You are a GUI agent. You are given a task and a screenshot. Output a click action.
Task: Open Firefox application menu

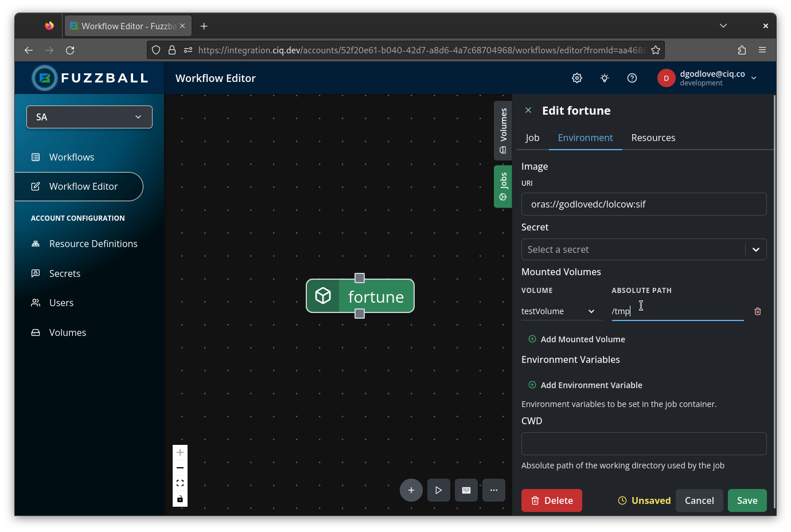pos(762,50)
